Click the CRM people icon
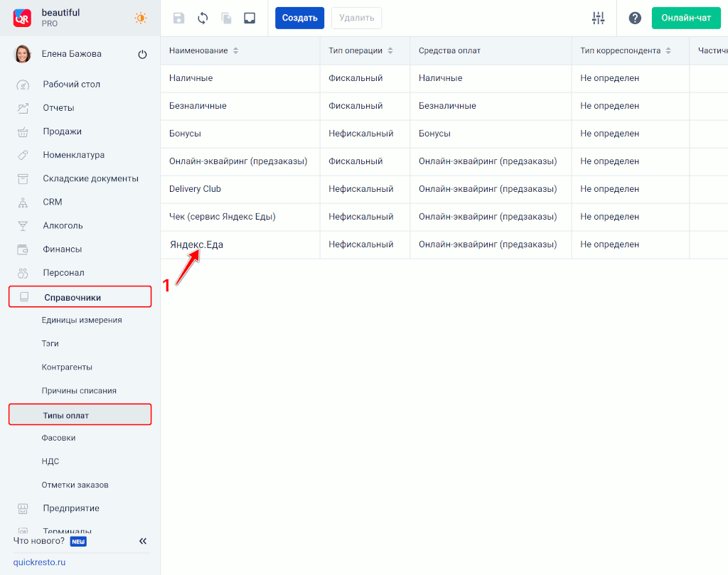Image resolution: width=728 pixels, height=575 pixels. click(23, 203)
